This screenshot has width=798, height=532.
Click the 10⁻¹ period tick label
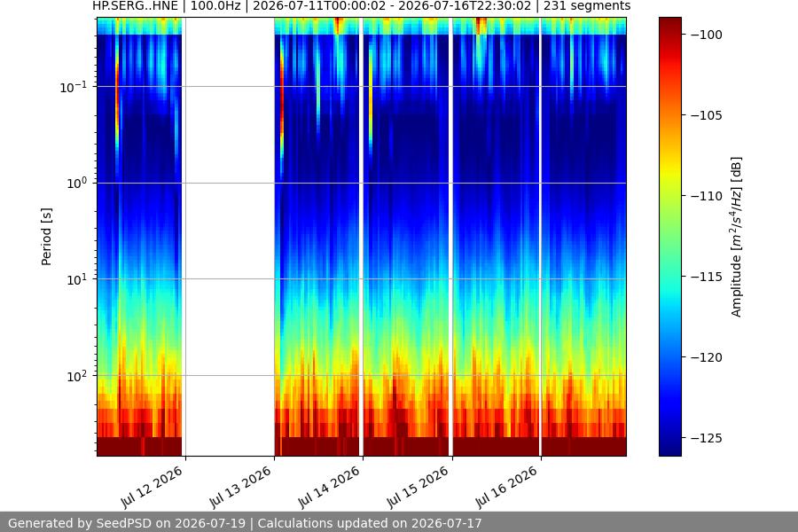(x=74, y=87)
